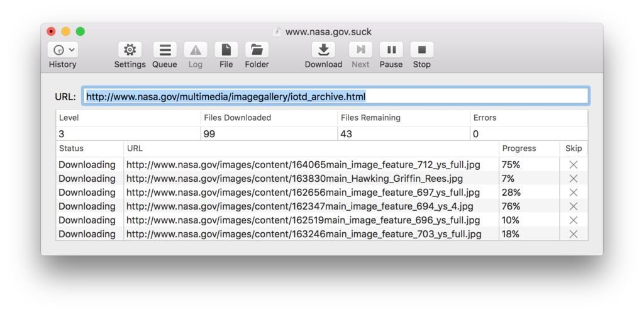The width and height of the screenshot is (644, 314).
Task: Click the 18% progress value
Action: [x=511, y=234]
